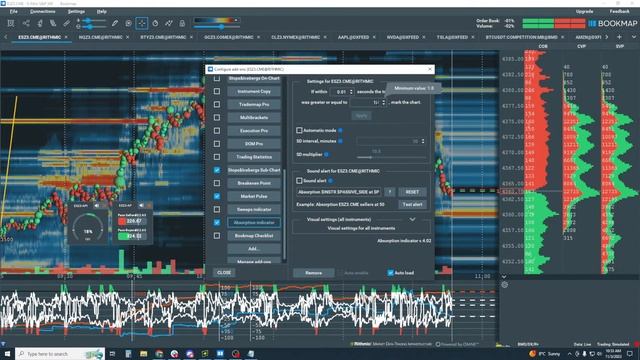Click the share icon in the toolbar
640x360 pixels.
point(26,23)
